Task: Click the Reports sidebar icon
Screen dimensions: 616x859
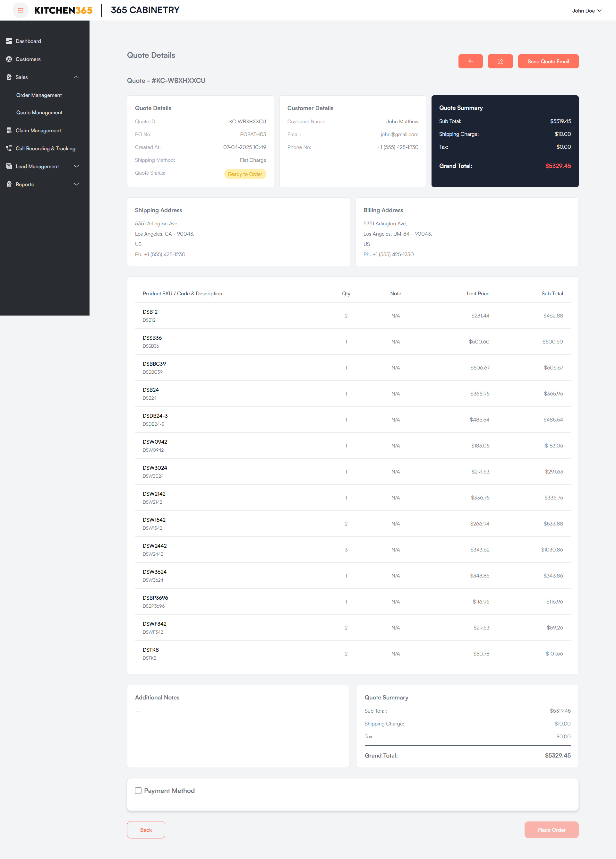Action: (9, 185)
